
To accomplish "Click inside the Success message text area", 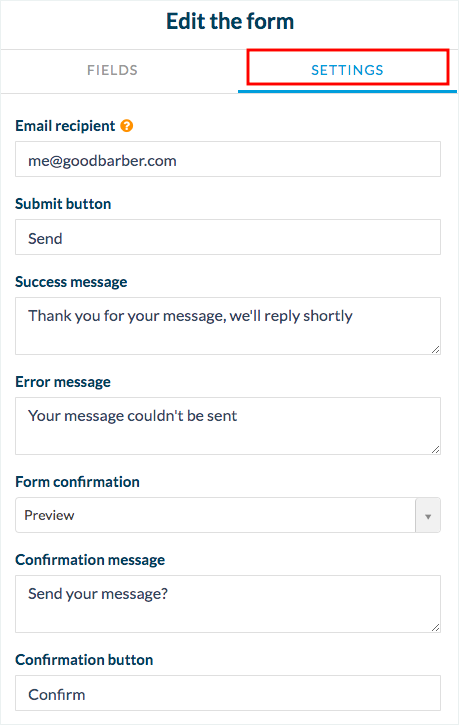I will (x=228, y=326).
